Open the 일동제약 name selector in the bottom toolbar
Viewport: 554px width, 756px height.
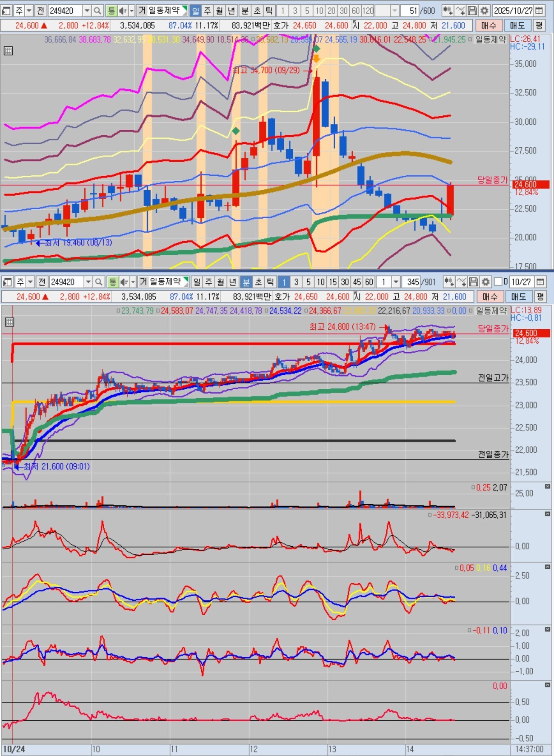click(x=168, y=282)
